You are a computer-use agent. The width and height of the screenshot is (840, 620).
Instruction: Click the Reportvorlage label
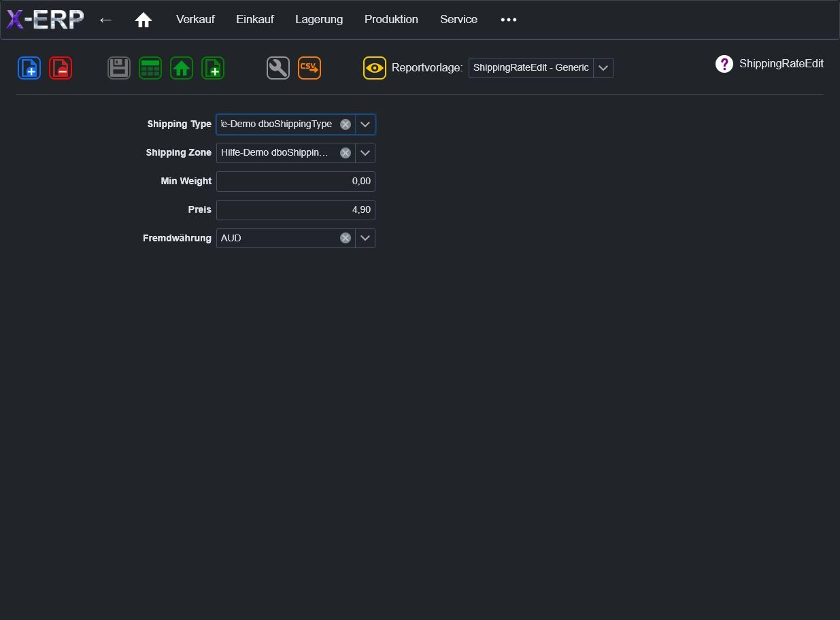click(427, 68)
